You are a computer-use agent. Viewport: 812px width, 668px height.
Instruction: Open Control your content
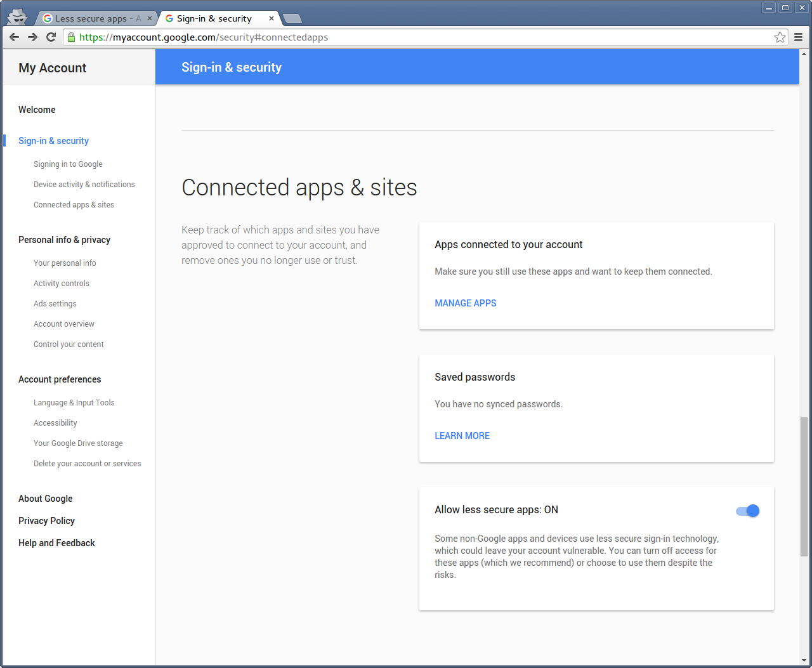click(69, 344)
